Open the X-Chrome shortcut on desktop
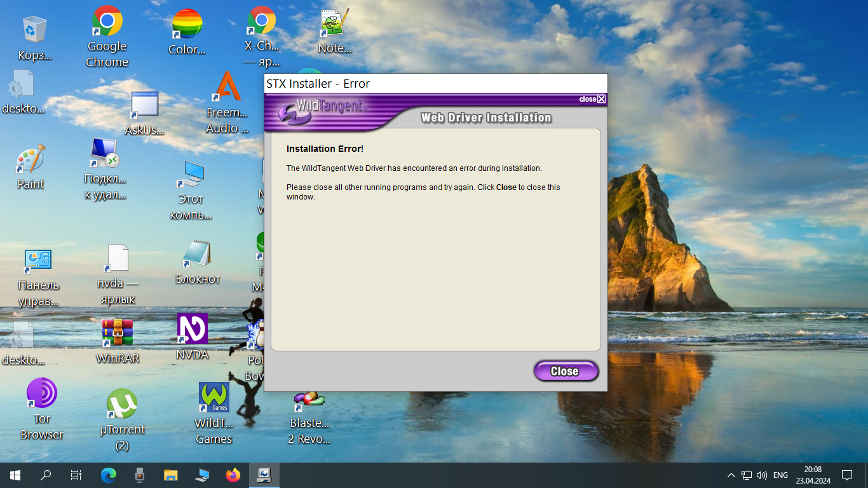Viewport: 868px width, 488px height. [x=261, y=37]
